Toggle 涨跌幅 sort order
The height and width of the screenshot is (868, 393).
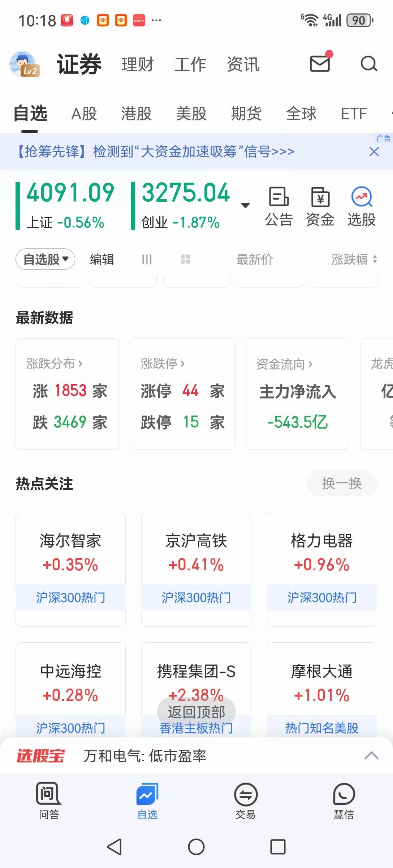354,259
